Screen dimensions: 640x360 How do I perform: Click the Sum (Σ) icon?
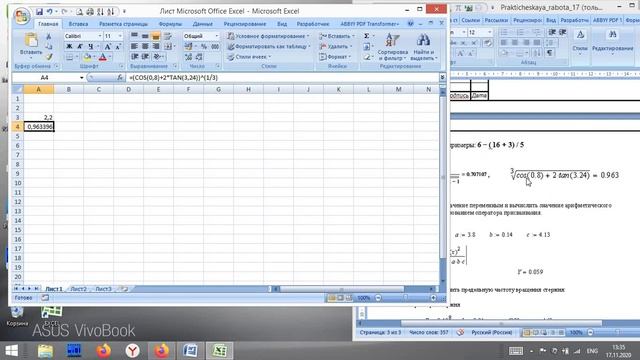click(367, 36)
